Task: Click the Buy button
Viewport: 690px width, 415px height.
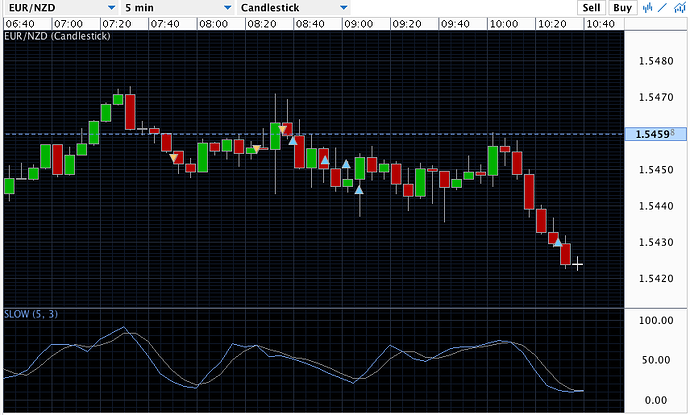Action: pyautogui.click(x=622, y=8)
